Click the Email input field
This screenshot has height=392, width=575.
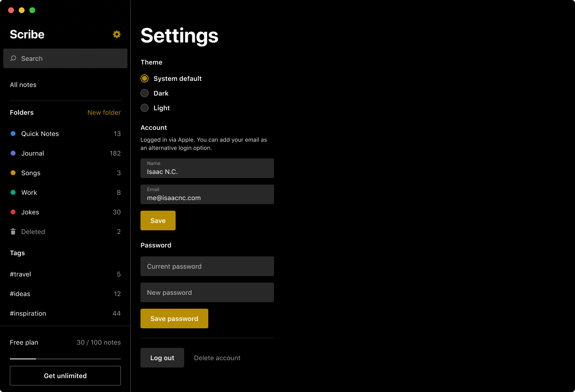[x=207, y=194]
